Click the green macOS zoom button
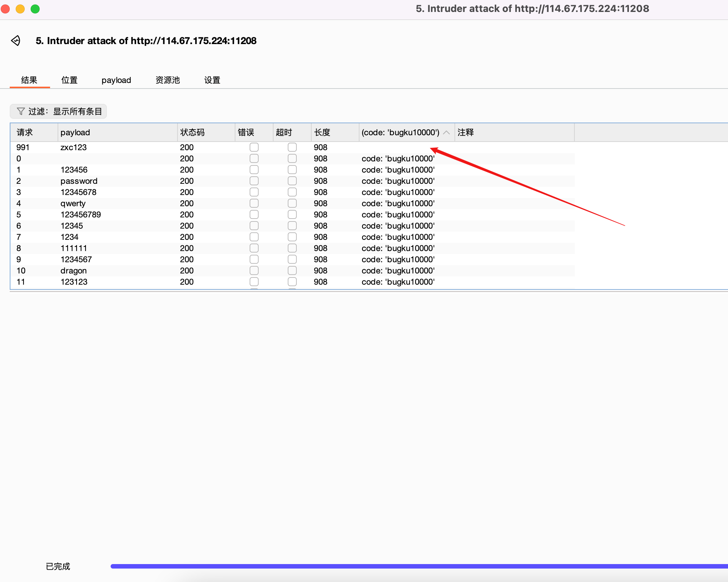The width and height of the screenshot is (728, 582). click(x=35, y=9)
